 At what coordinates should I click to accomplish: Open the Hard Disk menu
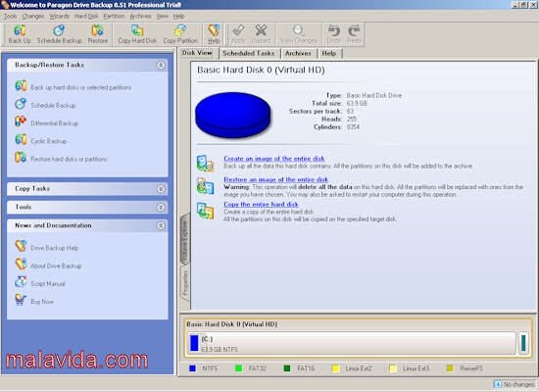86,16
